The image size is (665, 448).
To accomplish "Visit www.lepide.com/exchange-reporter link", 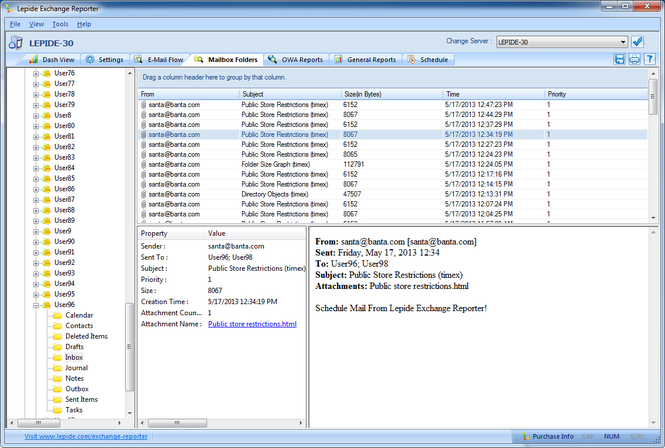I will (86, 436).
